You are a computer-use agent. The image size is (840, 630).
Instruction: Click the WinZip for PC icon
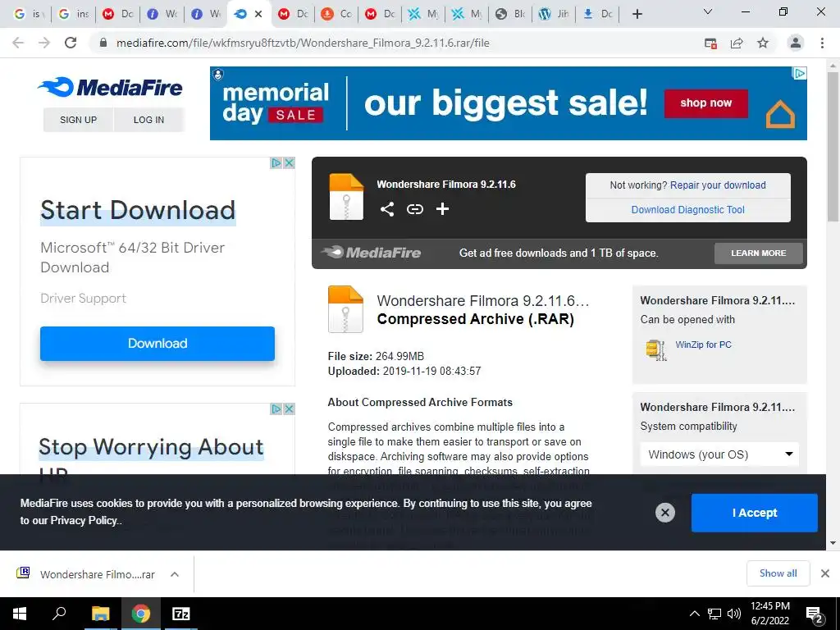[656, 349]
